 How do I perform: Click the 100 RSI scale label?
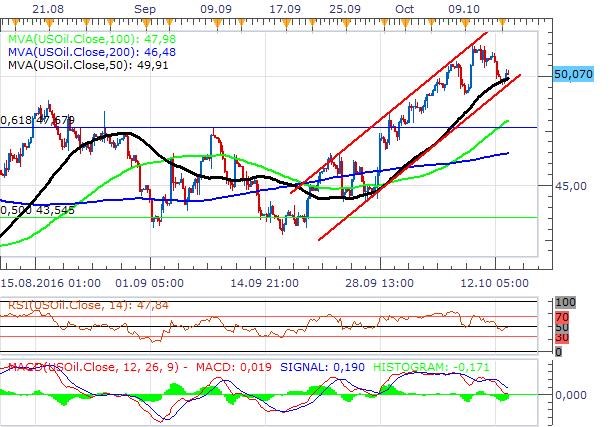coord(565,302)
